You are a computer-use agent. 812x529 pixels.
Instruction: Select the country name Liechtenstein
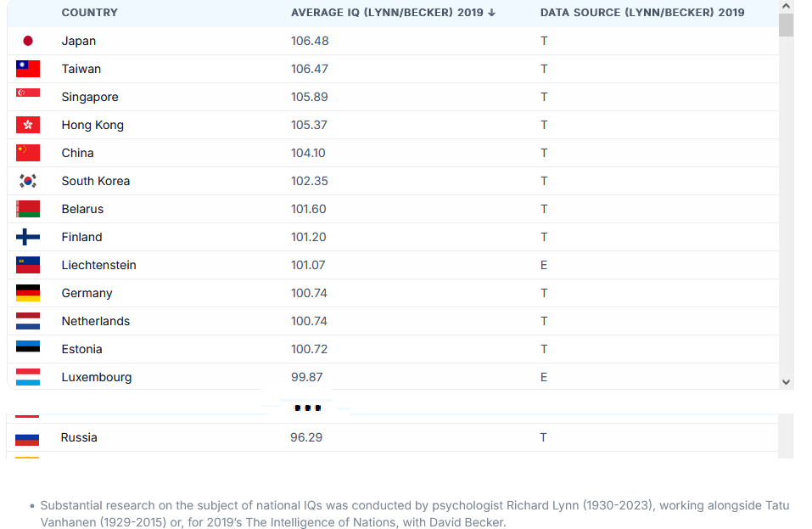[99, 265]
